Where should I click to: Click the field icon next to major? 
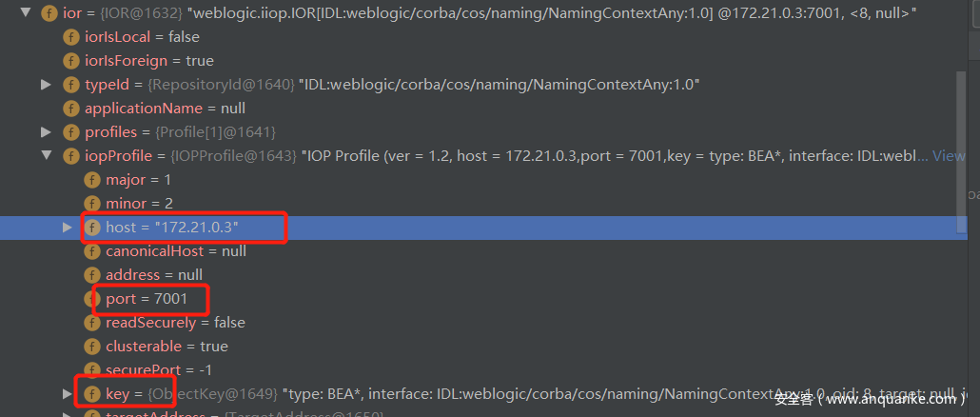(x=91, y=180)
